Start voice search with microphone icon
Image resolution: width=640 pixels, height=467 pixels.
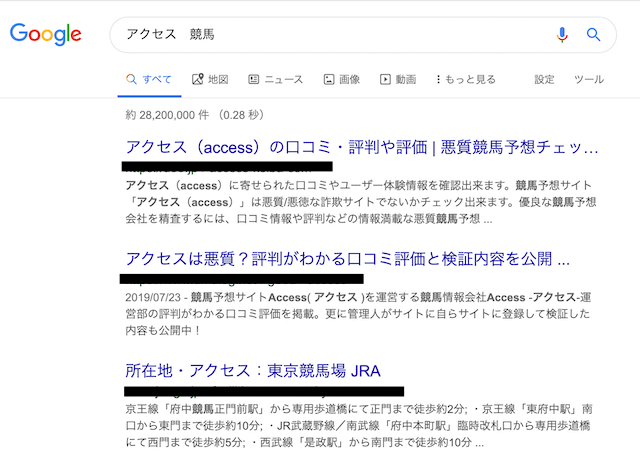click(562, 35)
